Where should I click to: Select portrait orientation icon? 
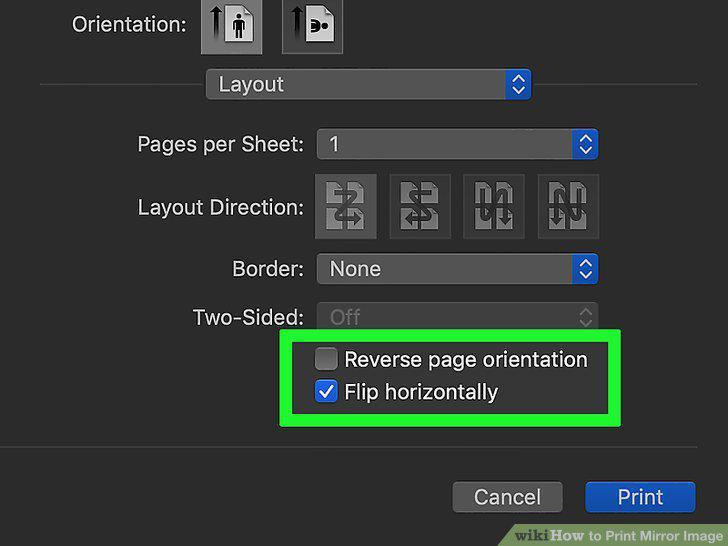pyautogui.click(x=231, y=26)
